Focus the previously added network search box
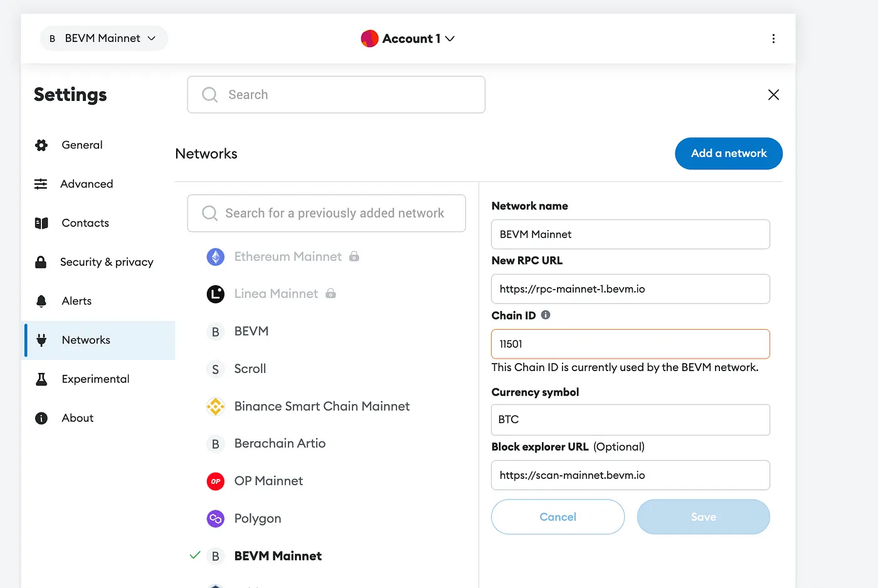The image size is (878, 588). (x=326, y=213)
